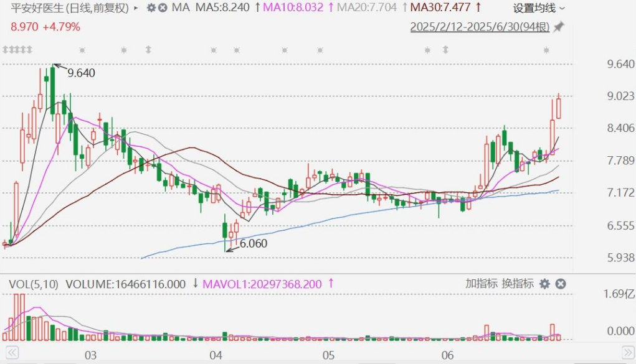Expand the 设置均线 dropdown
The width and height of the screenshot is (636, 364).
point(539,8)
